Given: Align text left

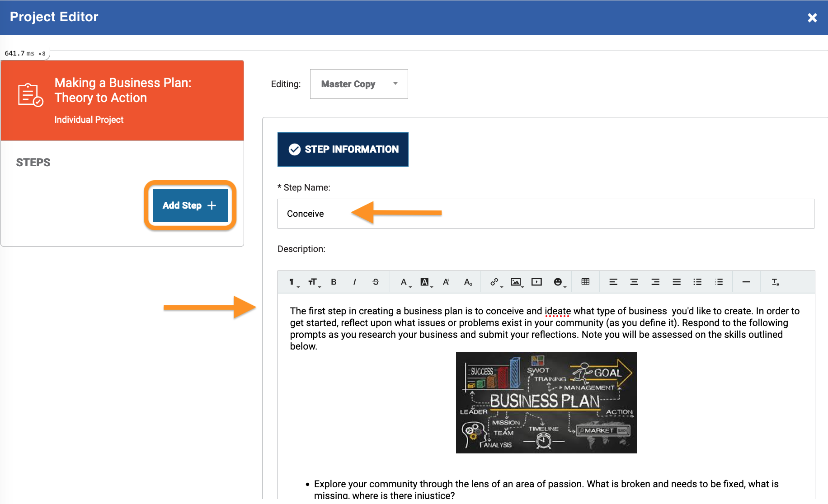Looking at the screenshot, I should tap(613, 282).
